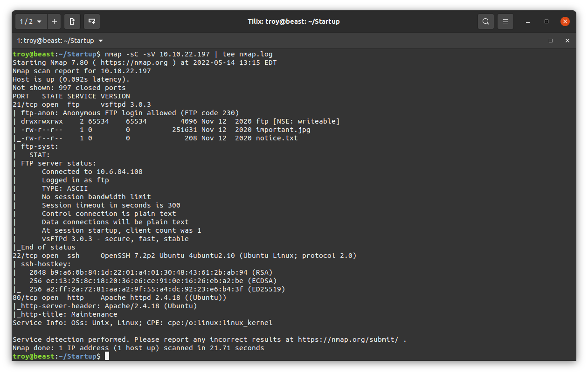The height and width of the screenshot is (374, 588).
Task: Add a new session with plus button
Action: click(x=54, y=21)
